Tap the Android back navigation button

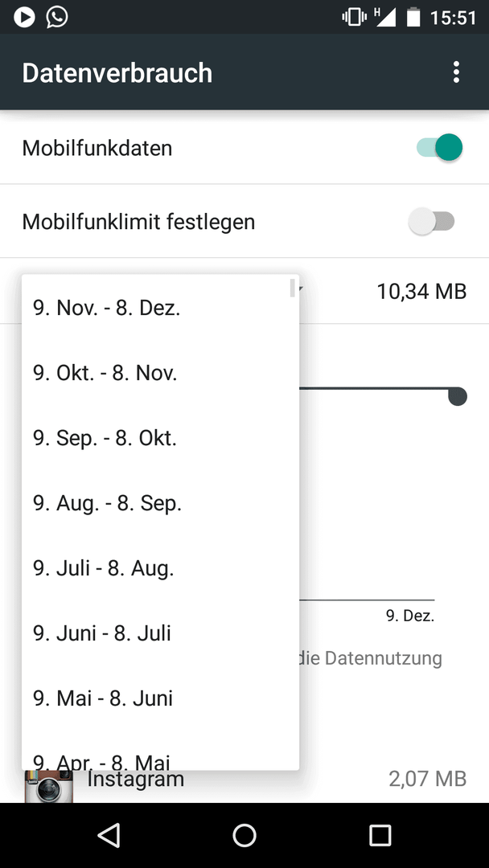point(109,835)
